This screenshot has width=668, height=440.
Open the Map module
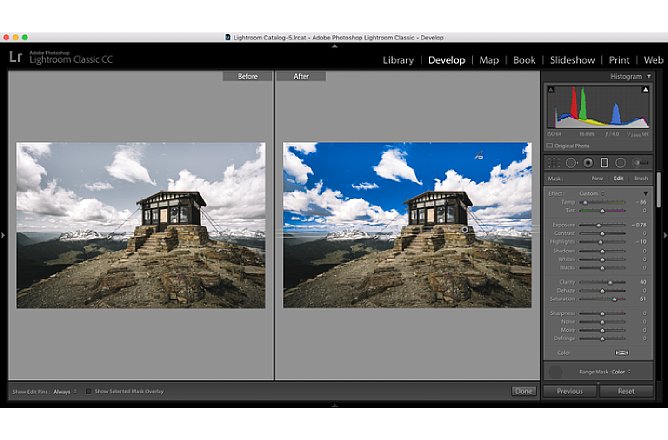(489, 60)
